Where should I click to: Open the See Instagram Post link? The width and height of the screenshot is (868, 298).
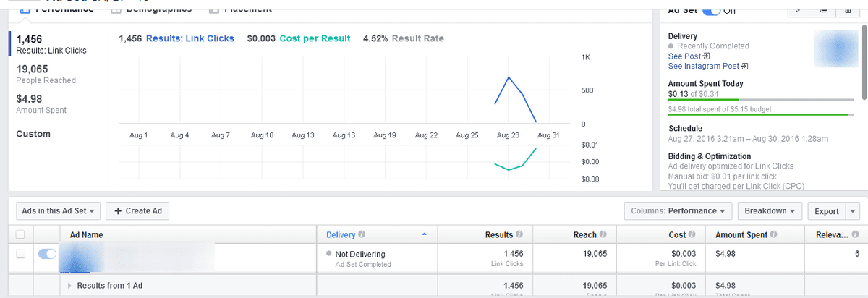(707, 67)
